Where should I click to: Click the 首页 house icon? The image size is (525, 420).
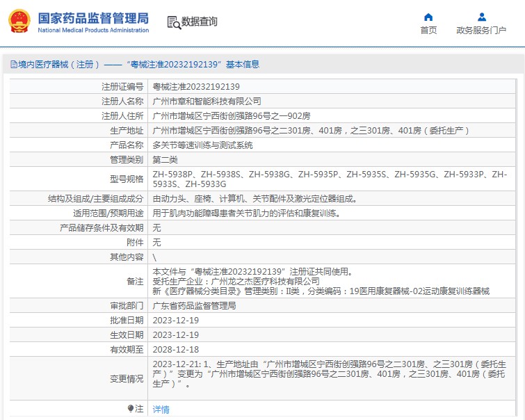[x=428, y=17]
